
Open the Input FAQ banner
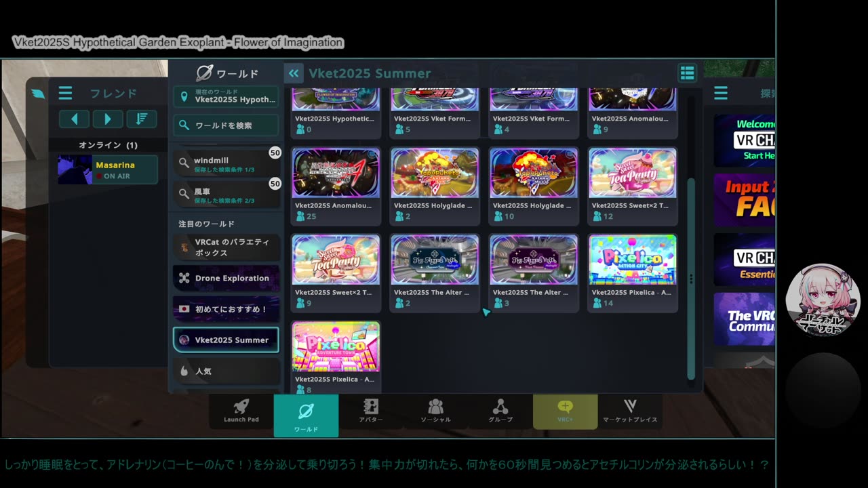(744, 199)
